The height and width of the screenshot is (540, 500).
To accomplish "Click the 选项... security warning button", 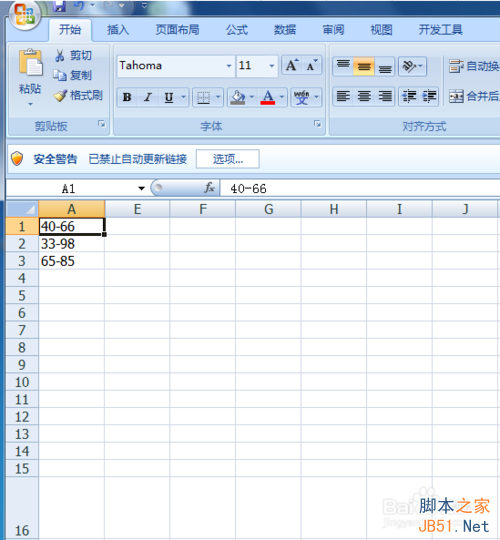I will (228, 159).
